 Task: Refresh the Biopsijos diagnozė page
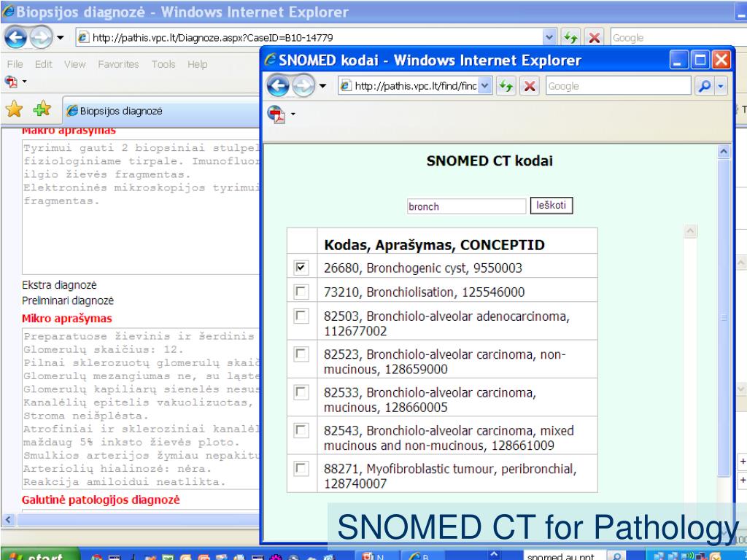point(570,37)
